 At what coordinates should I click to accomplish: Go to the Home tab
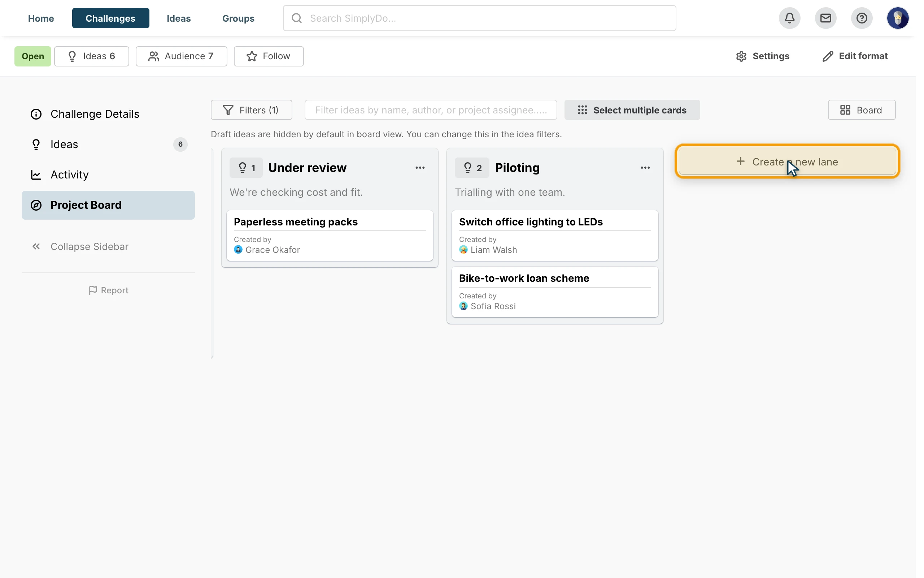(41, 18)
